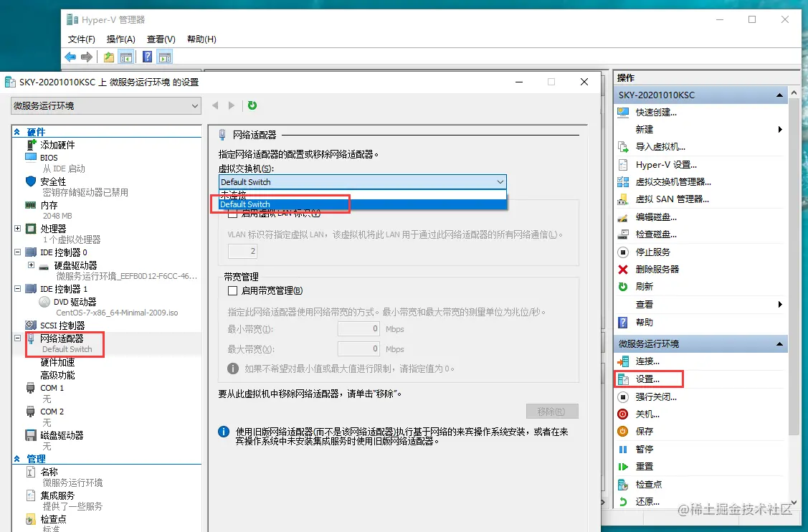
Task: Collapse the 硬件 section header
Action: (x=17, y=132)
